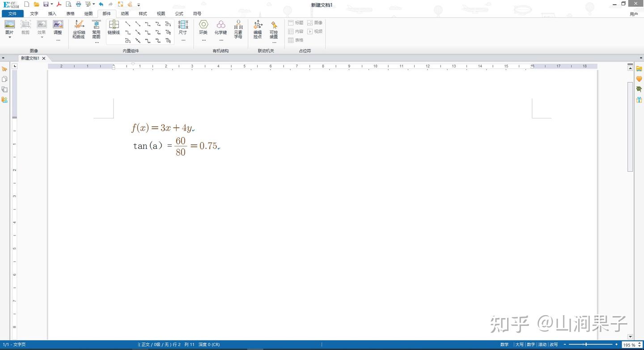This screenshot has width=644, height=350.
Task: Click the zoom in plus button
Action: pos(616,344)
